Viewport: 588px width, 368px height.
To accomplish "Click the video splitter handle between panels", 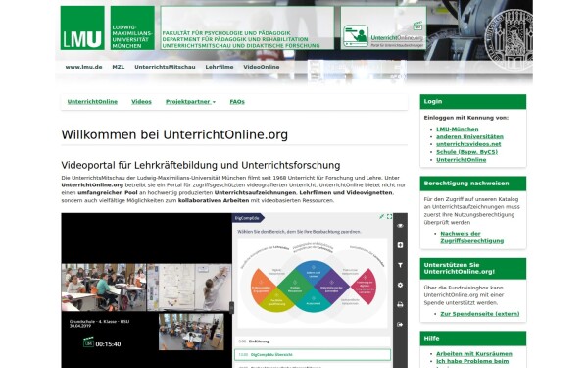I will [x=231, y=307].
